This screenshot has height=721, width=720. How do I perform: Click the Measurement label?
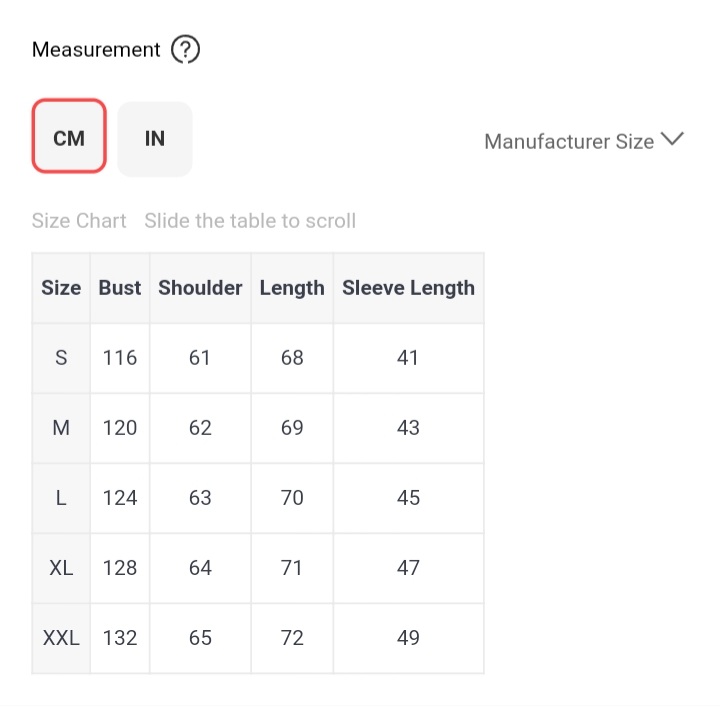(x=96, y=50)
